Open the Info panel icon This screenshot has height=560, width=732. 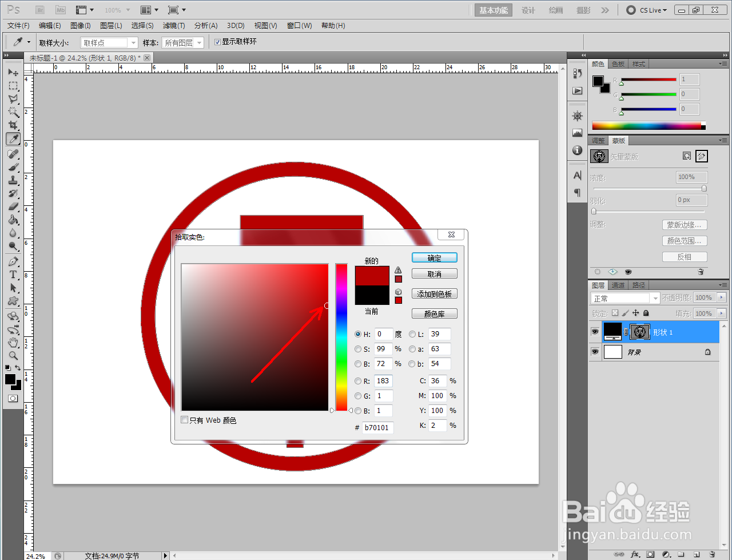click(578, 150)
